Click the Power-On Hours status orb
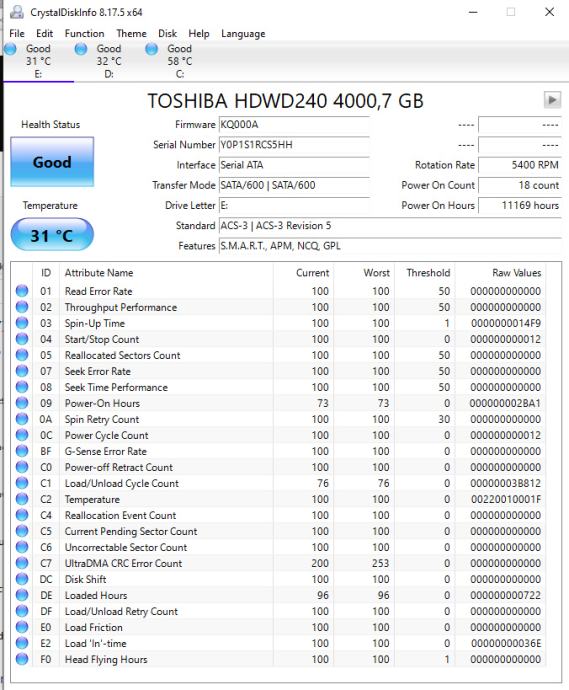Screen dimensions: 569x690 pyautogui.click(x=22, y=403)
